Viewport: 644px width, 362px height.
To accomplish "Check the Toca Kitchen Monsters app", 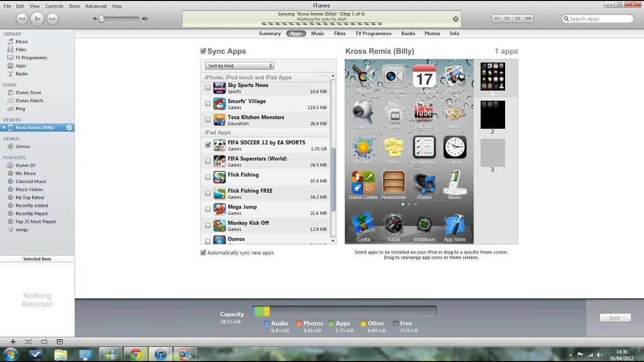I will tap(208, 120).
